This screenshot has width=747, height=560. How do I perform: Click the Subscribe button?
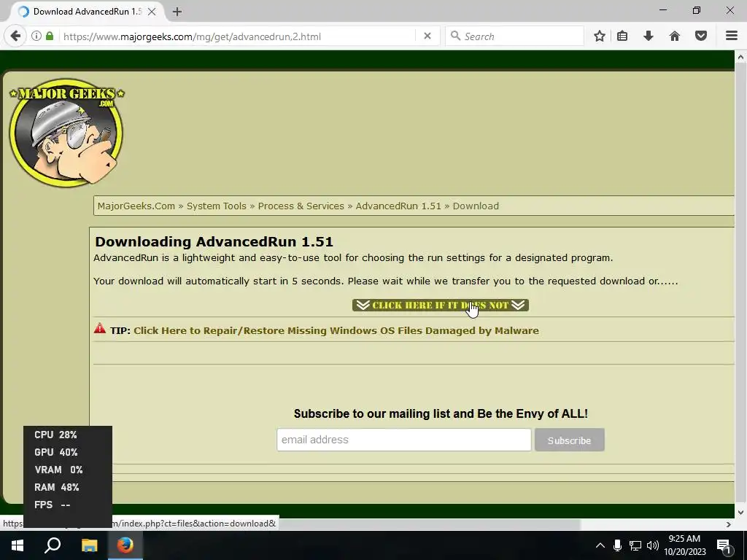tap(569, 440)
